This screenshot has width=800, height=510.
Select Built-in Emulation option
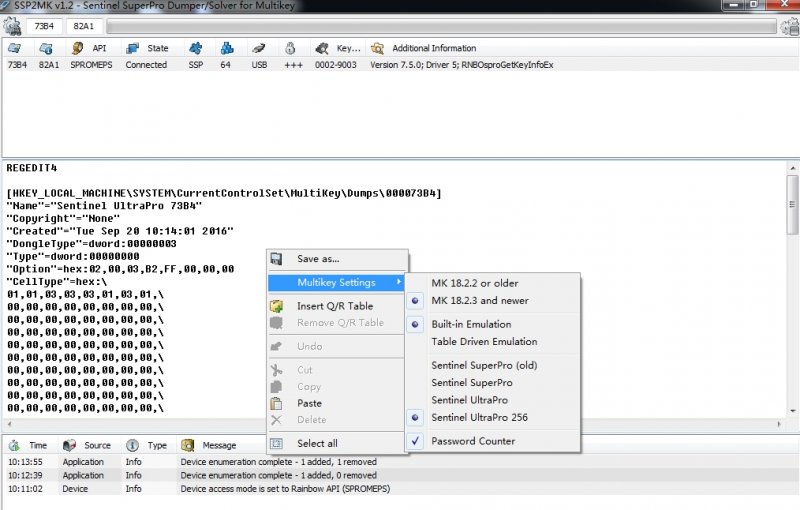coord(493,324)
